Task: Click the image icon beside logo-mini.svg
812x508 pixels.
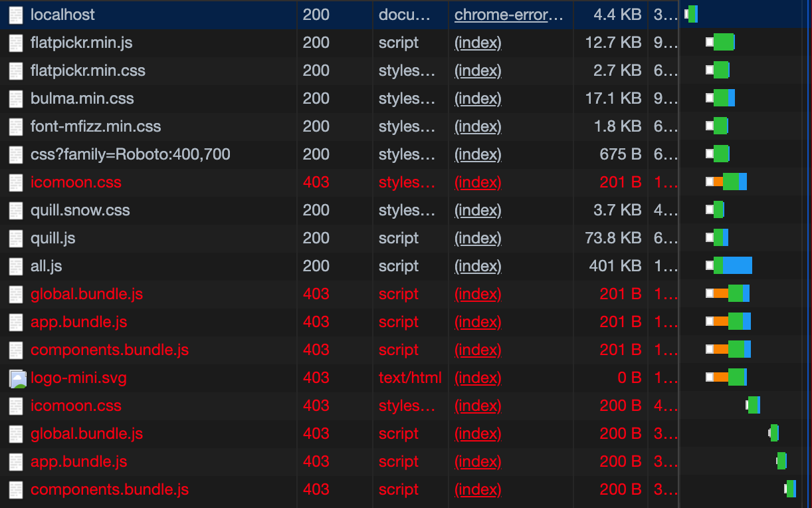Action: (x=15, y=377)
